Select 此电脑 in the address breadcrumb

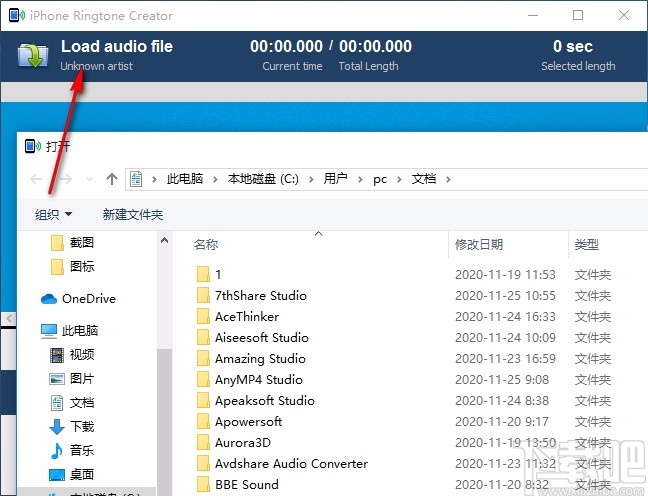click(x=185, y=179)
